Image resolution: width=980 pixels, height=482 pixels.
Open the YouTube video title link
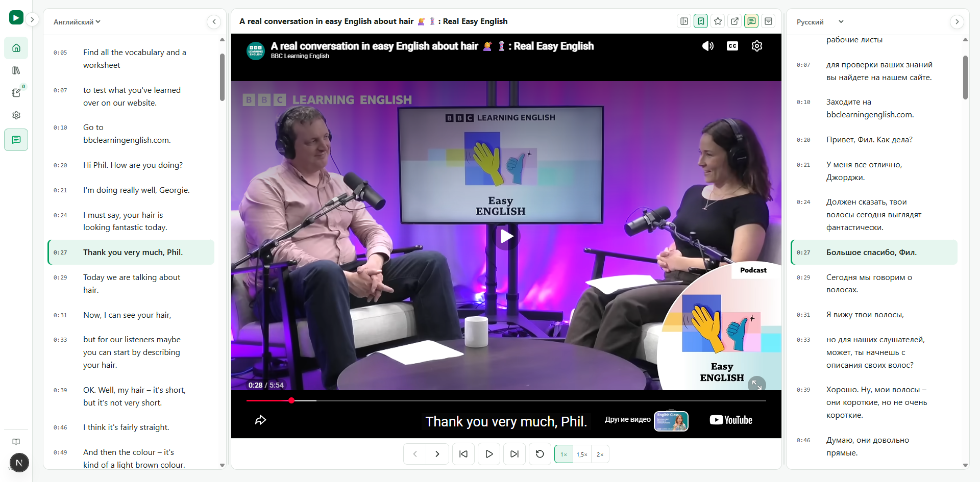click(x=432, y=46)
